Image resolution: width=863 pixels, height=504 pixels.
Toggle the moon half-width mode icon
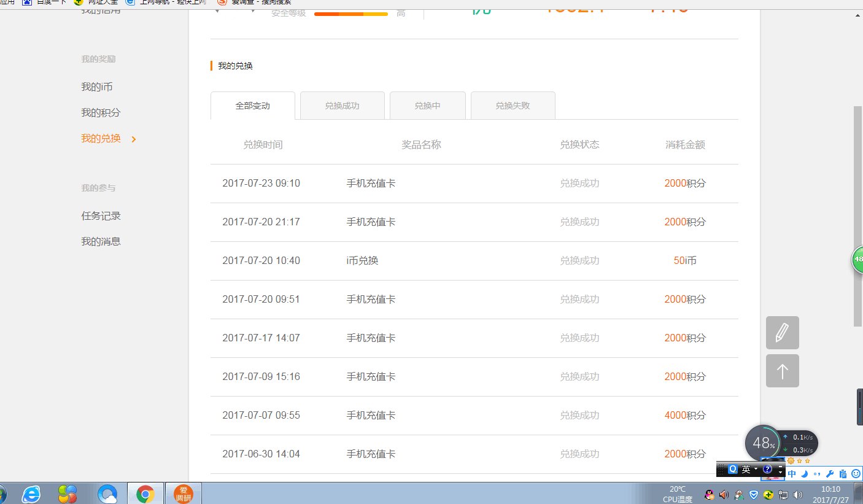(804, 474)
